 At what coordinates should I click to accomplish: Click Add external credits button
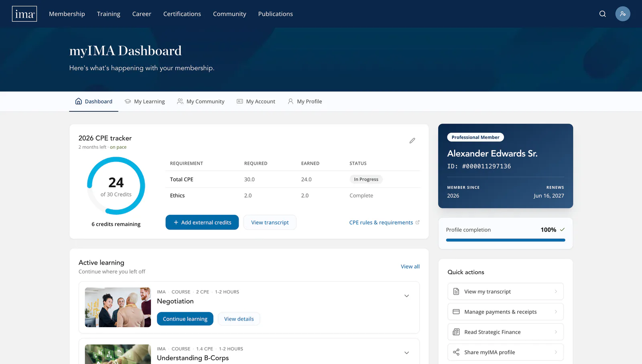pos(202,222)
